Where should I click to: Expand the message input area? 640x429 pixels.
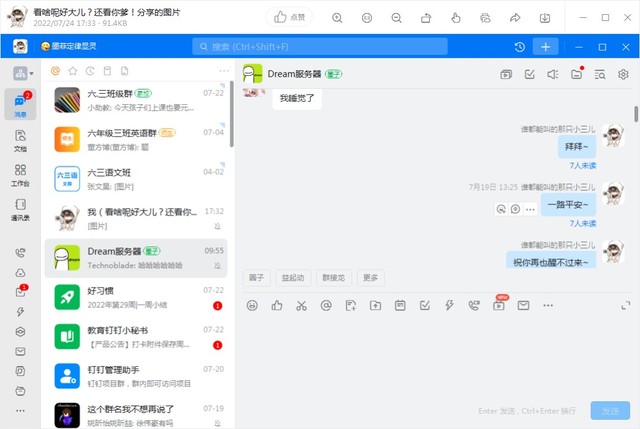tap(626, 305)
